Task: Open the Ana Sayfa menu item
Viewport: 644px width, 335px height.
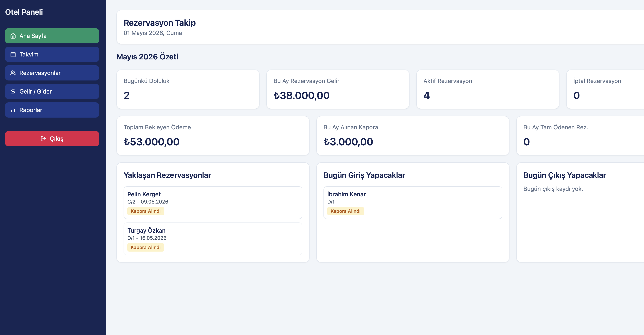Action: tap(52, 36)
